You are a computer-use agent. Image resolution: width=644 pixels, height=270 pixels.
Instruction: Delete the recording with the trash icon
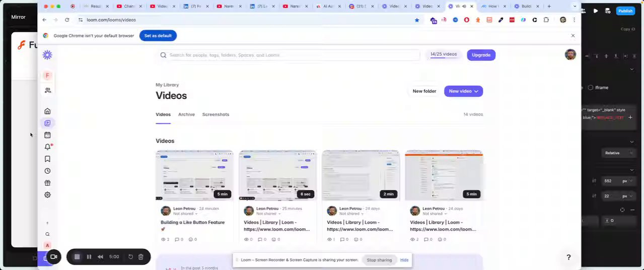coord(140,257)
